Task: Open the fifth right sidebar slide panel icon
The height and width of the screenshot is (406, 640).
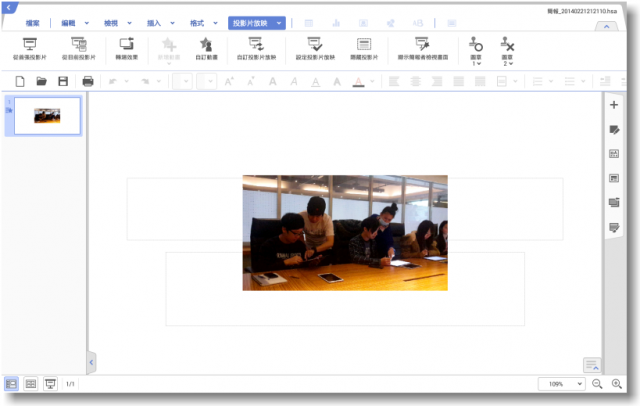Action: [614, 202]
